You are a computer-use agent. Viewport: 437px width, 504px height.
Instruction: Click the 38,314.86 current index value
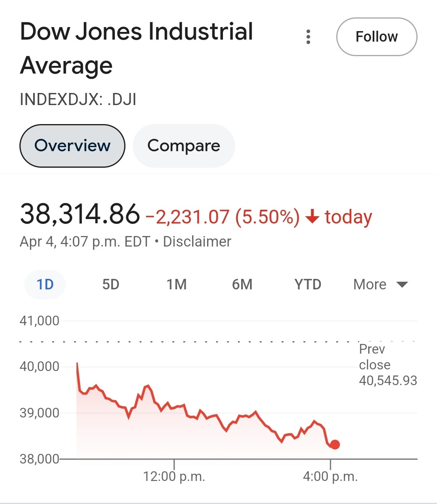80,214
